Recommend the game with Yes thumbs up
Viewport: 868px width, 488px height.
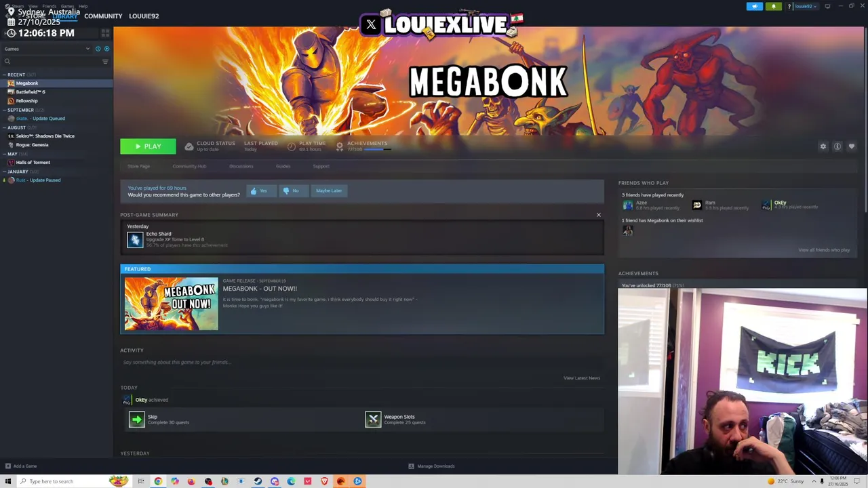click(x=260, y=191)
